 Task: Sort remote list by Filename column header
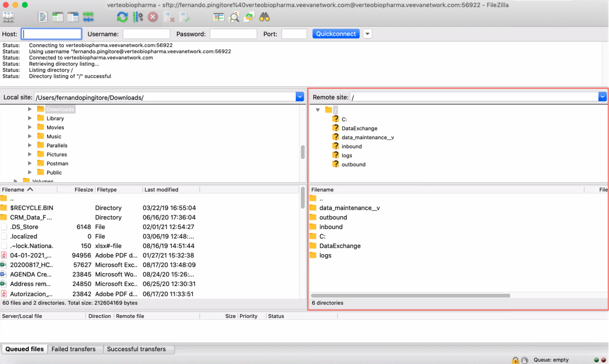447,190
